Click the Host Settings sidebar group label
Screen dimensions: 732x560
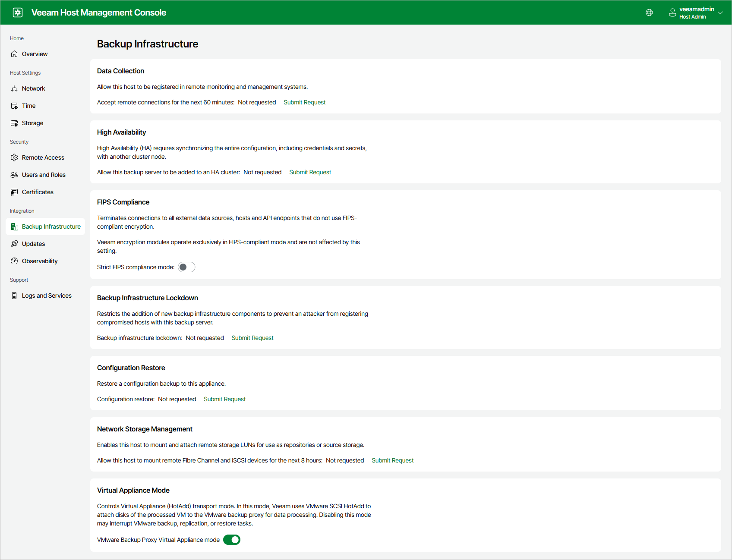[25, 73]
